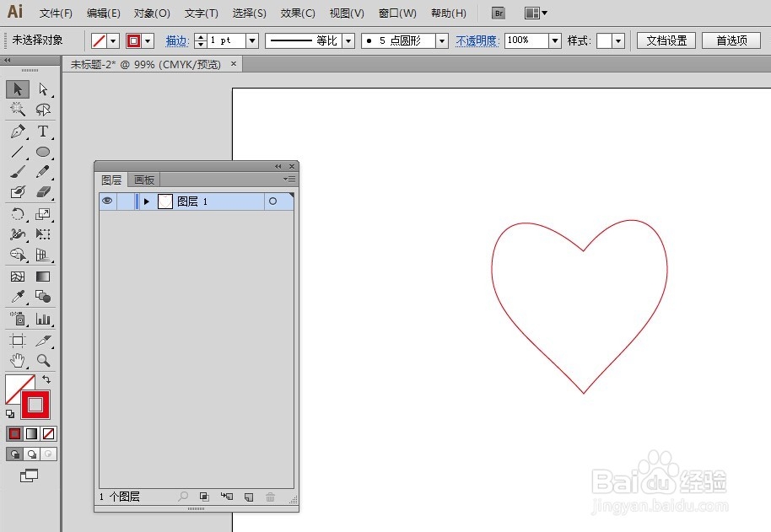Click the 首选项 button

(731, 40)
